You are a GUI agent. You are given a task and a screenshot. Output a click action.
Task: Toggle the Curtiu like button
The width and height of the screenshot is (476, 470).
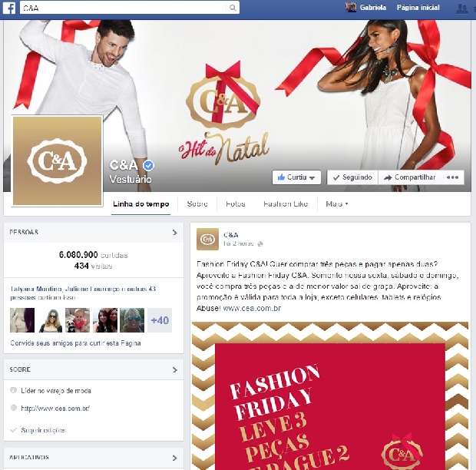(296, 177)
